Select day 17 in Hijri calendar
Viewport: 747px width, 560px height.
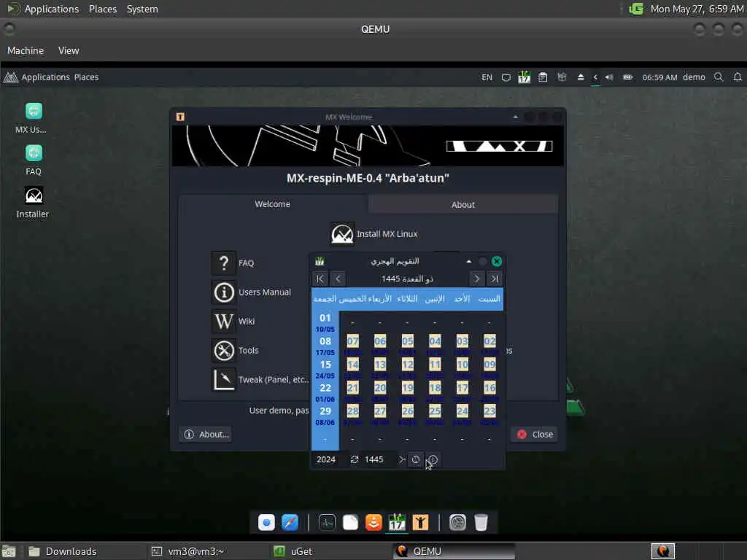[x=462, y=388]
